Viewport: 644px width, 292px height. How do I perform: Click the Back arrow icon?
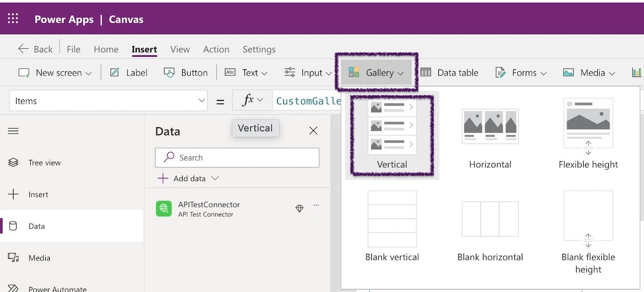coord(23,49)
